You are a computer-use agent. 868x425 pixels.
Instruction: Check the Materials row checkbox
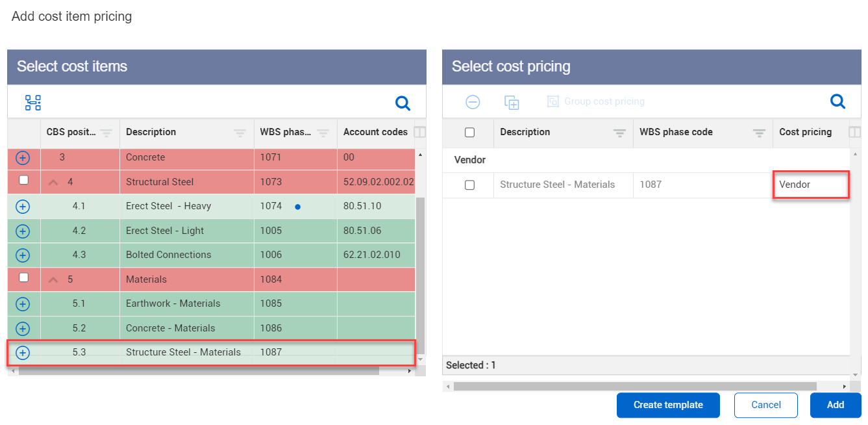[23, 278]
